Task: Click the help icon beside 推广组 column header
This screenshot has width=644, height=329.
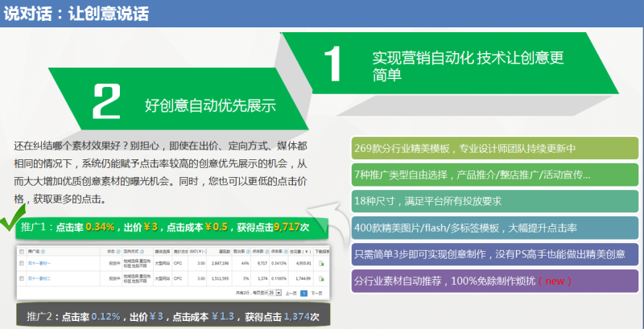Action: (x=43, y=252)
